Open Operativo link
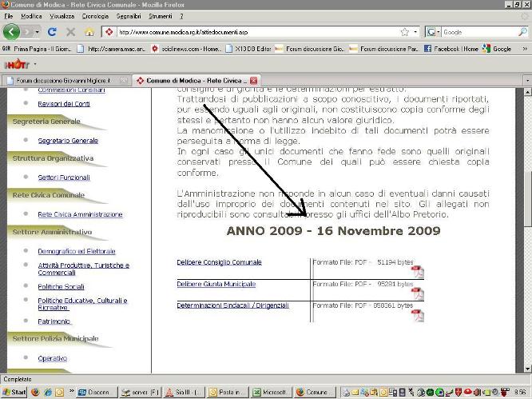Image resolution: width=532 pixels, height=399 pixels. pos(52,358)
